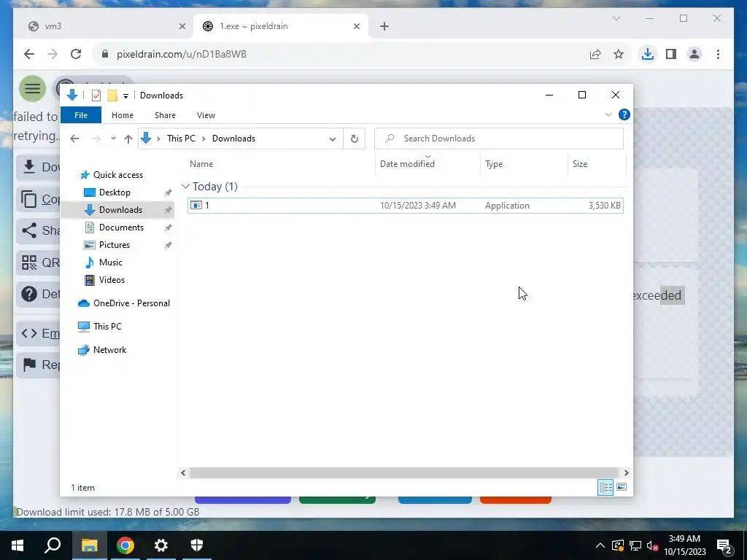Unpin Desktop using its pin icon
The image size is (747, 560).
(169, 192)
